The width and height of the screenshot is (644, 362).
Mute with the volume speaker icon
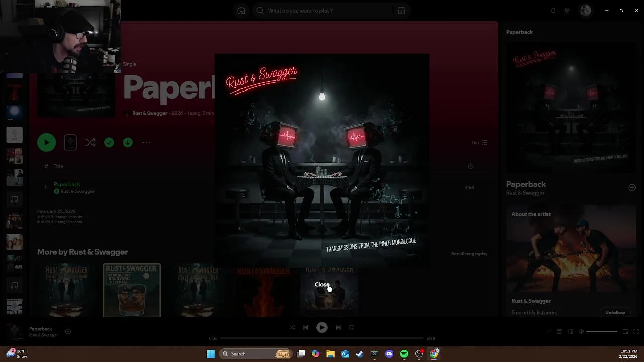pos(581,332)
